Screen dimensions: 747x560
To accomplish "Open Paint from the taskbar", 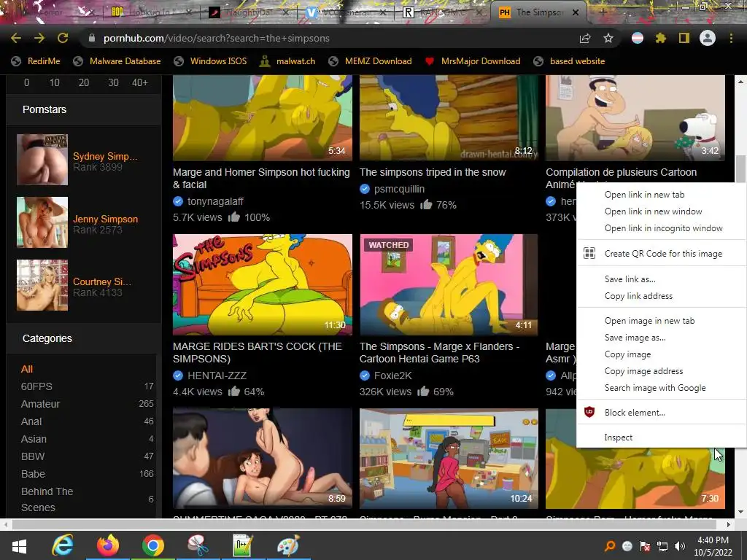I will tap(287, 545).
